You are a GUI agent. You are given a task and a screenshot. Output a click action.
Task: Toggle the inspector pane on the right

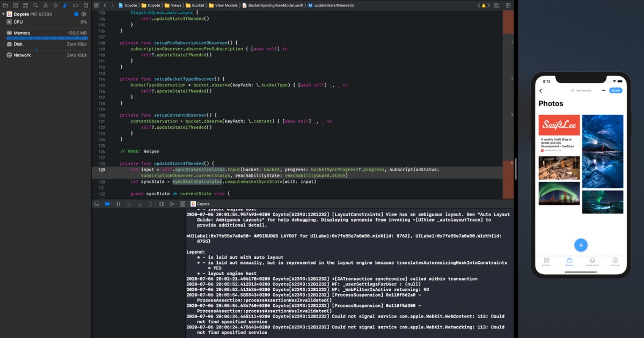(507, 5)
